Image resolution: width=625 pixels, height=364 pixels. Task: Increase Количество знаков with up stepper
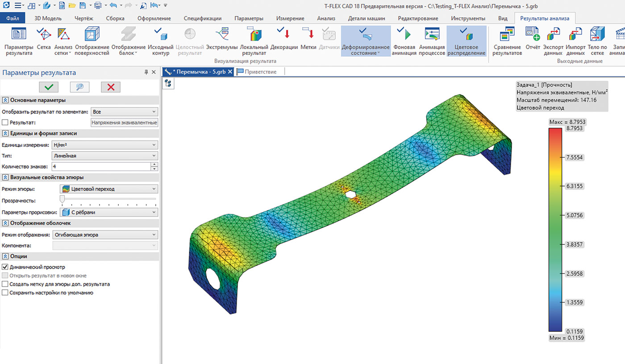pyautogui.click(x=154, y=164)
